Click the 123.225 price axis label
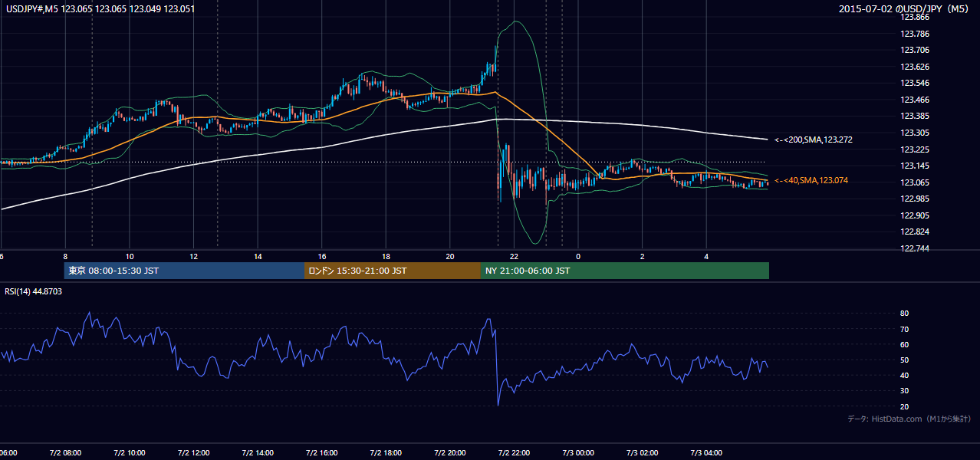The image size is (980, 460). [916, 149]
